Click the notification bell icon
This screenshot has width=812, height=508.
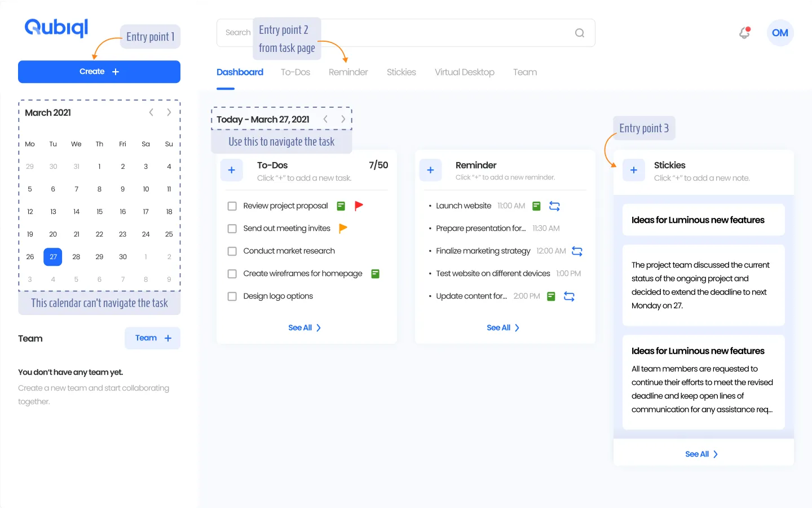(x=744, y=33)
